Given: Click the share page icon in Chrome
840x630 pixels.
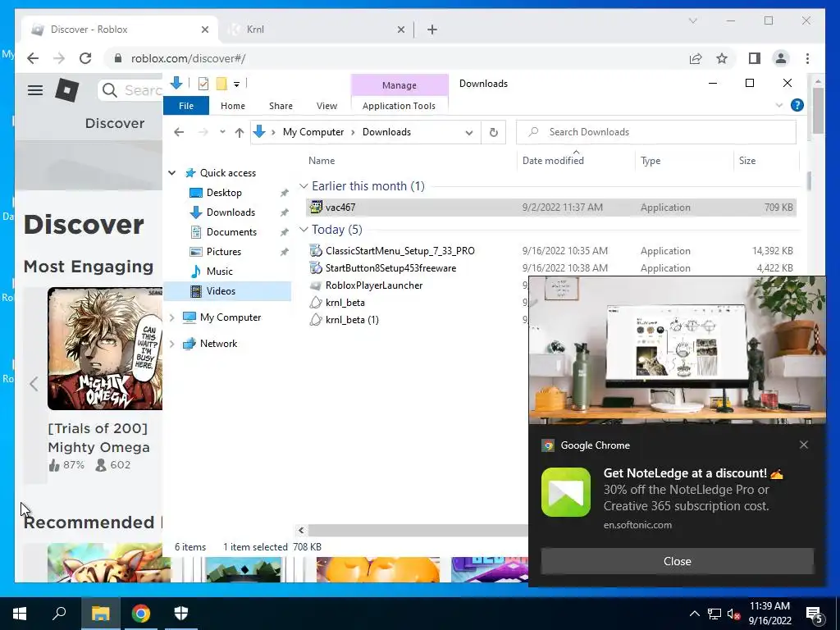Looking at the screenshot, I should 696,58.
